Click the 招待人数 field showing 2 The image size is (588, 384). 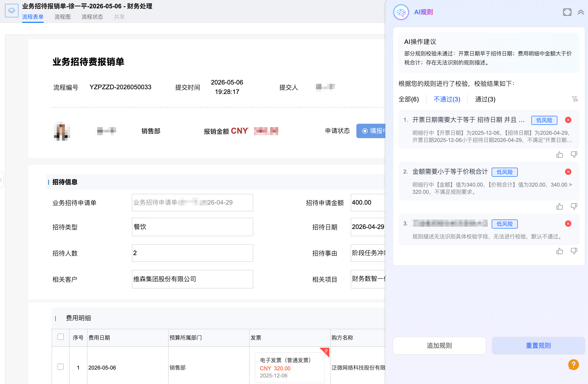[192, 253]
